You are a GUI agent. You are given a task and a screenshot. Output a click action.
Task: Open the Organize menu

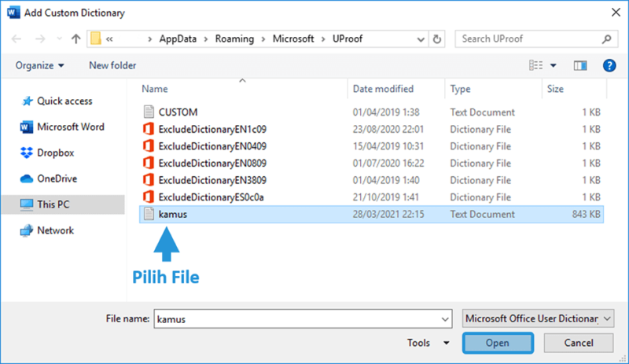[39, 65]
